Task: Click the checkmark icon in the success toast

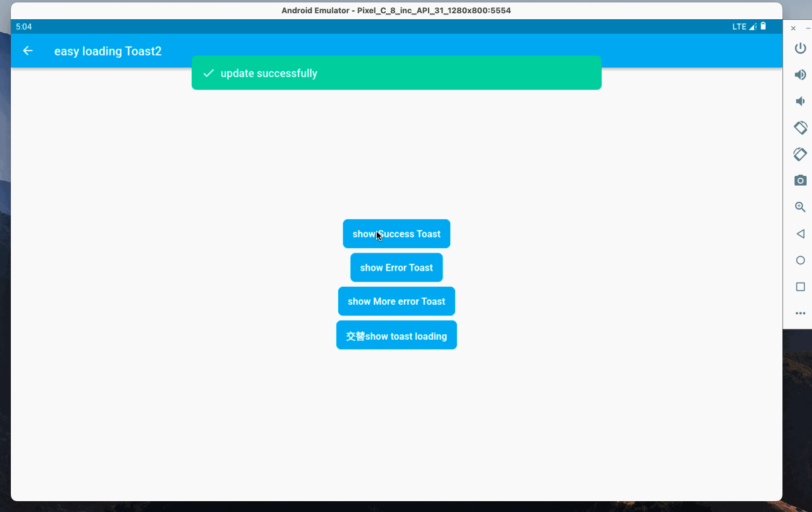Action: [207, 73]
